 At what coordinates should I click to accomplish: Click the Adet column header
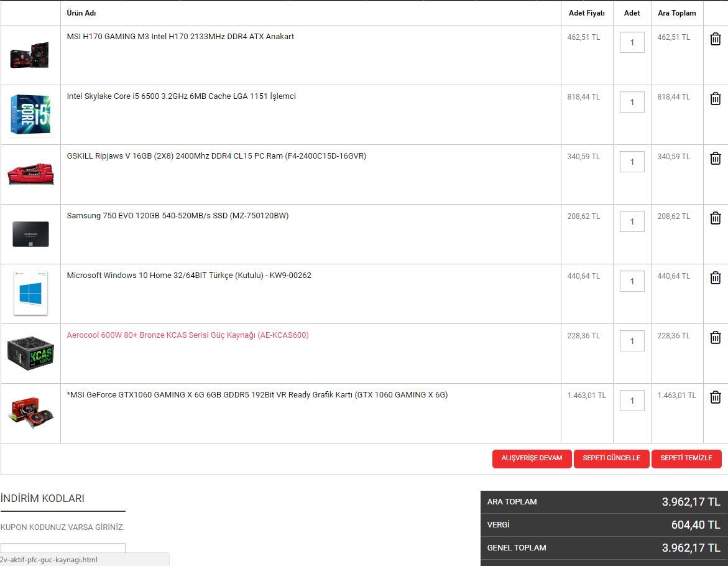632,13
